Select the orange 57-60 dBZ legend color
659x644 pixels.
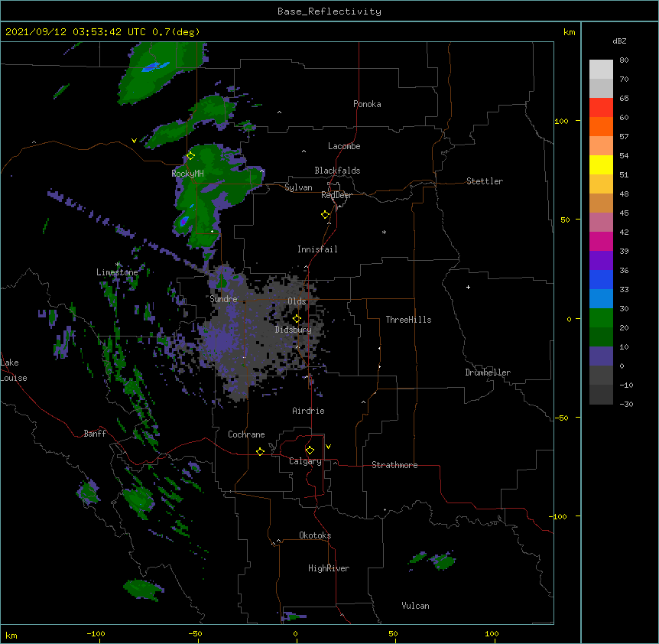click(x=601, y=126)
